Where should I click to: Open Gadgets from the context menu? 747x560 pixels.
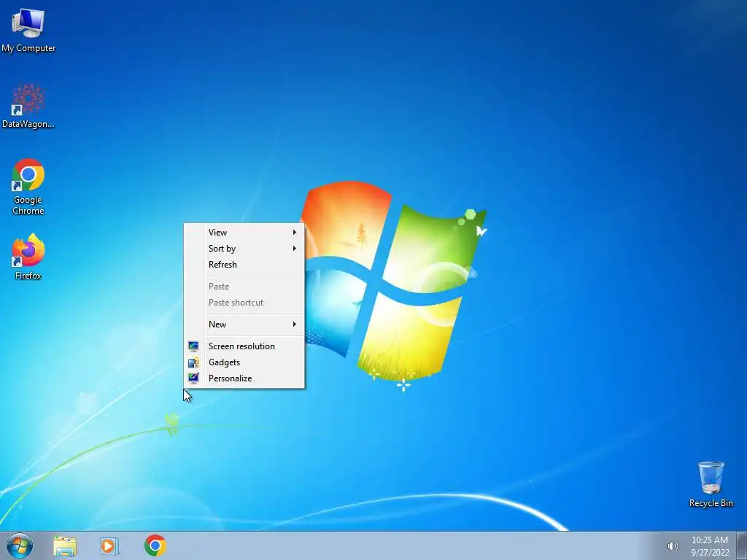point(244,362)
